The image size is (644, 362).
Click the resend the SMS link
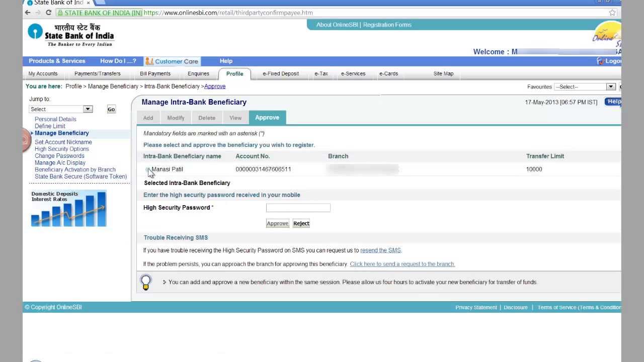click(380, 250)
